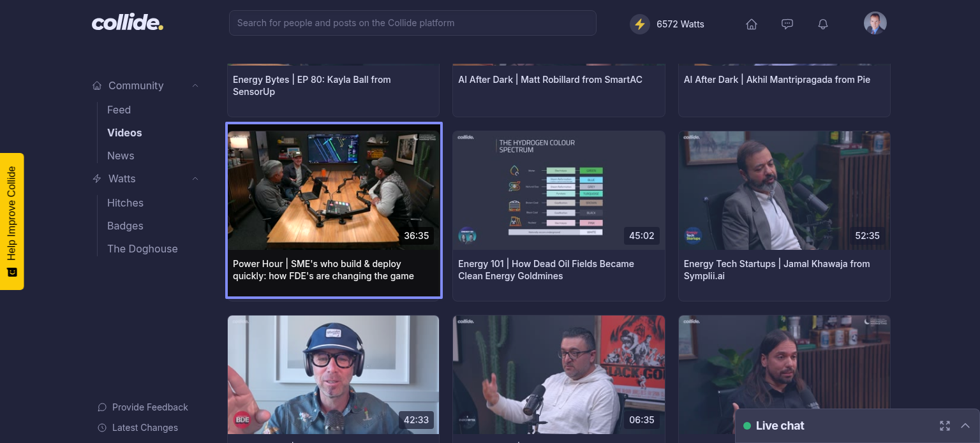Go to the Feed page
Screen dimensions: 980x443
[119, 110]
